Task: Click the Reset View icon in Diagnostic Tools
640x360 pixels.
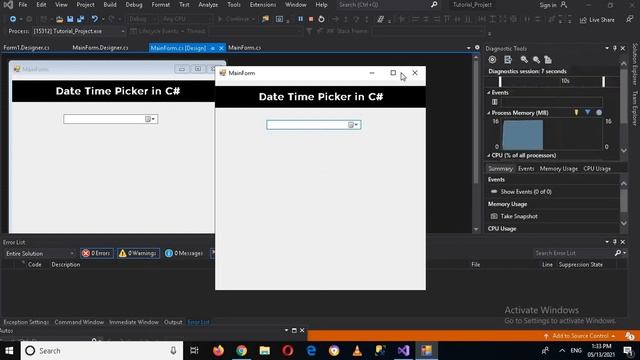Action: coord(548,60)
